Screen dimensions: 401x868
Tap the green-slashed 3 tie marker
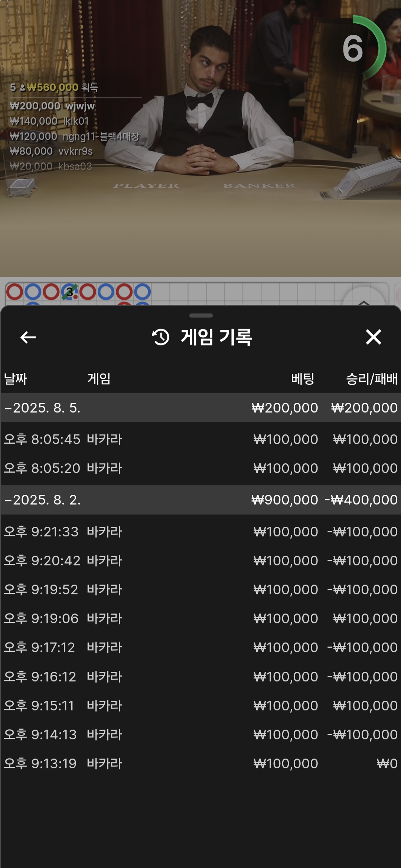click(69, 292)
